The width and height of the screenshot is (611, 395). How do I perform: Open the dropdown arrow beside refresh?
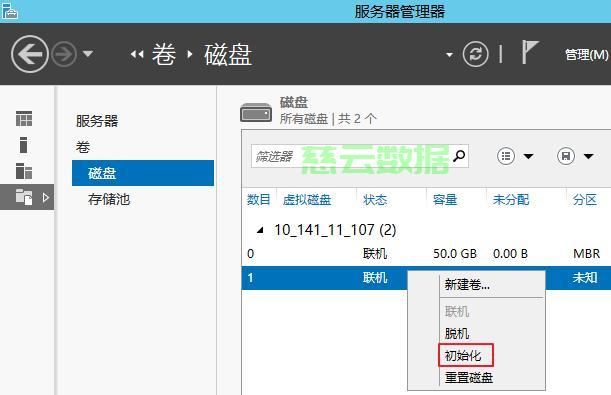(449, 55)
